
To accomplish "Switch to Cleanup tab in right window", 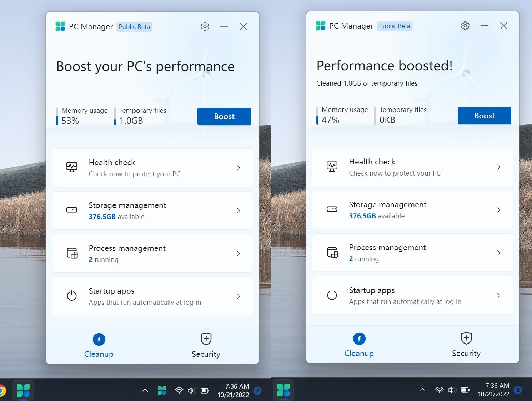I will pyautogui.click(x=359, y=344).
